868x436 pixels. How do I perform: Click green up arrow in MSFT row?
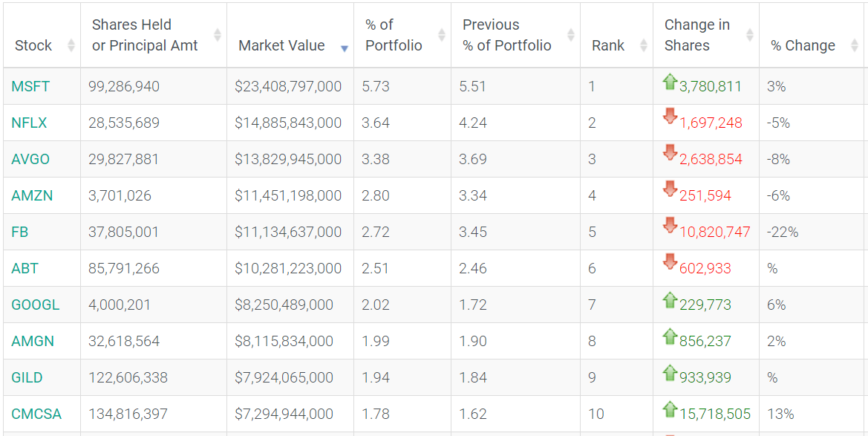click(670, 82)
